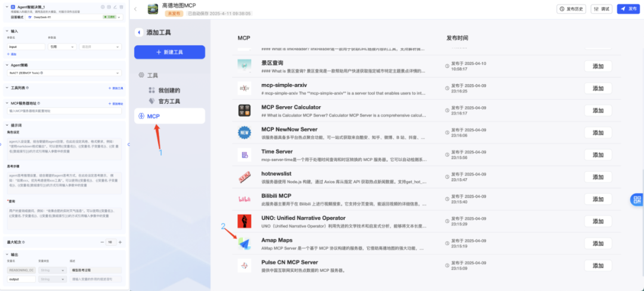
Task: Open the 引用 parameter type dropdown
Action: (62, 47)
